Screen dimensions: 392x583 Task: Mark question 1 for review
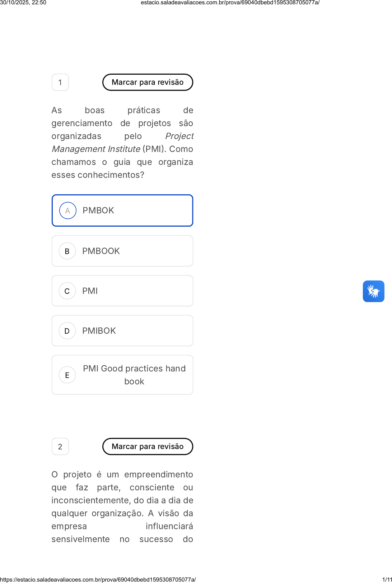click(x=148, y=82)
